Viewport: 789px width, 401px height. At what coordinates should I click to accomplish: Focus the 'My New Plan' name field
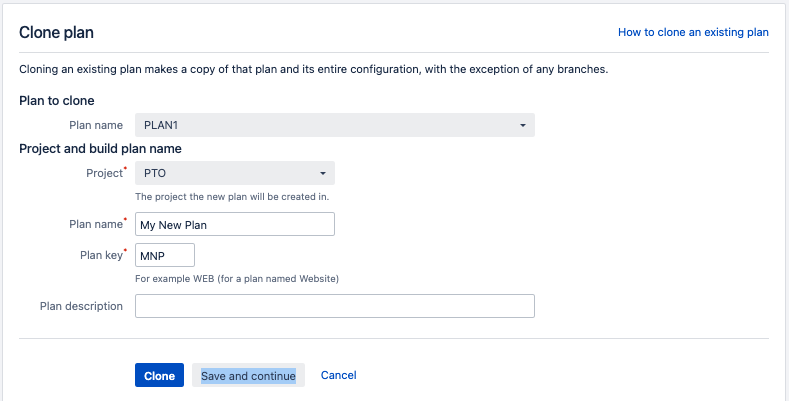click(234, 224)
